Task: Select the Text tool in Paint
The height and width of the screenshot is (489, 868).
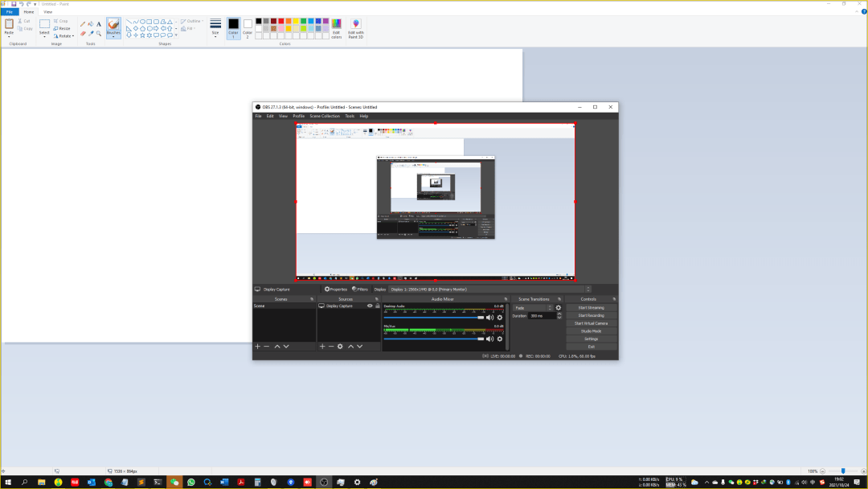Action: click(99, 24)
